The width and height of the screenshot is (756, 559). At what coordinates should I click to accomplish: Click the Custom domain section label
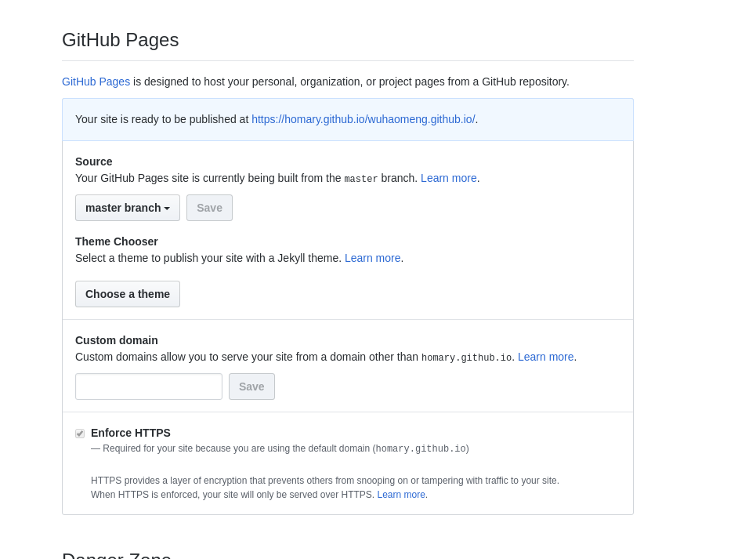point(117,340)
